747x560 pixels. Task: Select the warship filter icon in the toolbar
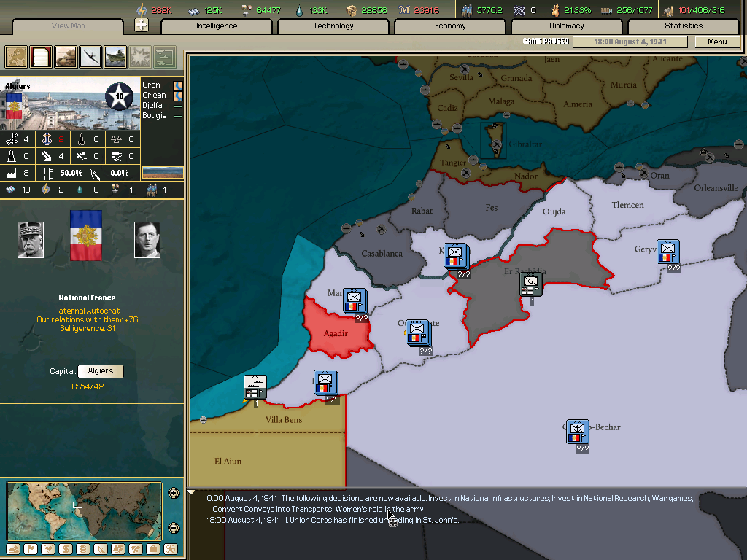click(x=115, y=57)
